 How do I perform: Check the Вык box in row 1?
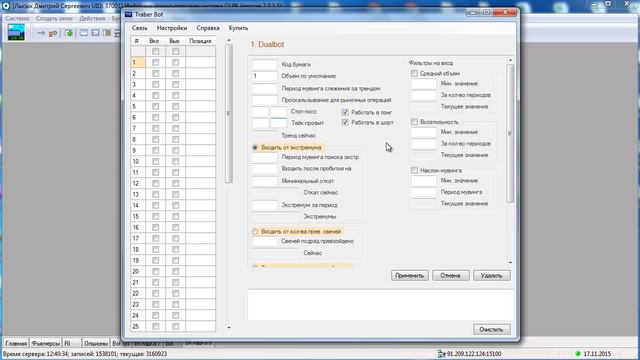(175, 62)
